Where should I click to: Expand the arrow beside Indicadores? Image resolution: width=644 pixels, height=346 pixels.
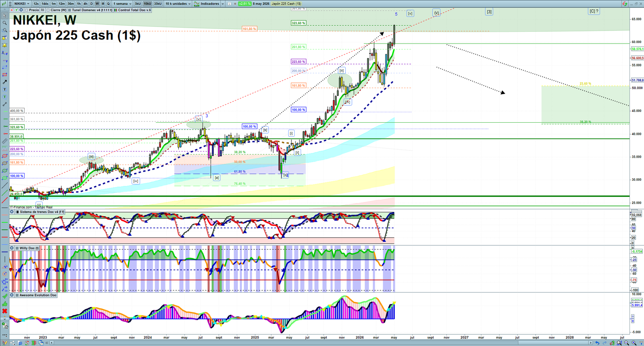[223, 4]
